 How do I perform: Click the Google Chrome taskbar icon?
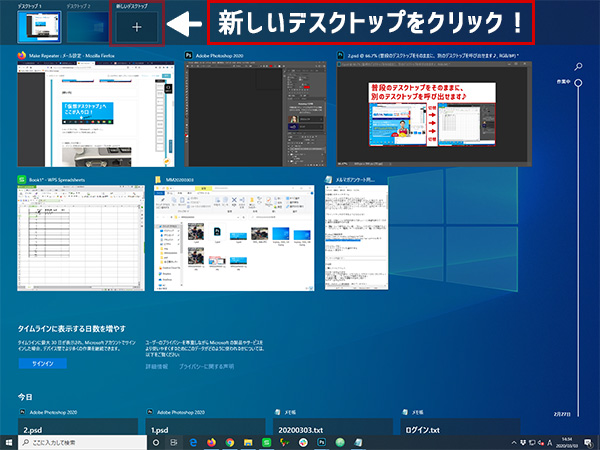230,442
